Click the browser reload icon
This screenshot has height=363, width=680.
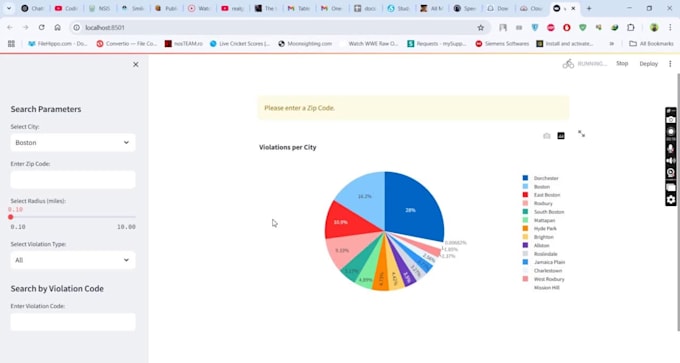tap(42, 27)
